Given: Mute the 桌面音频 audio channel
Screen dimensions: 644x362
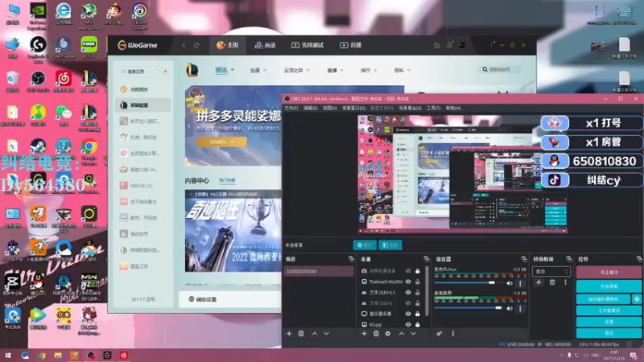Looking at the screenshot, I should (510, 308).
